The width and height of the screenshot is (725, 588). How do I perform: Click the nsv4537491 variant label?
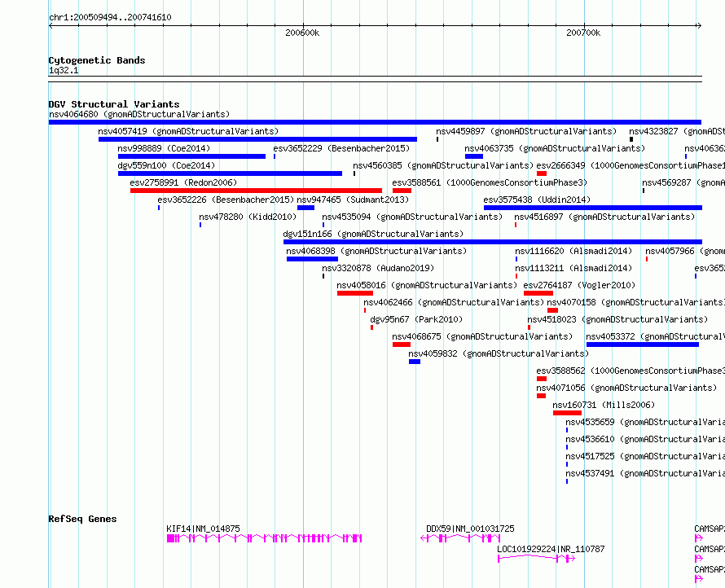pos(645,473)
